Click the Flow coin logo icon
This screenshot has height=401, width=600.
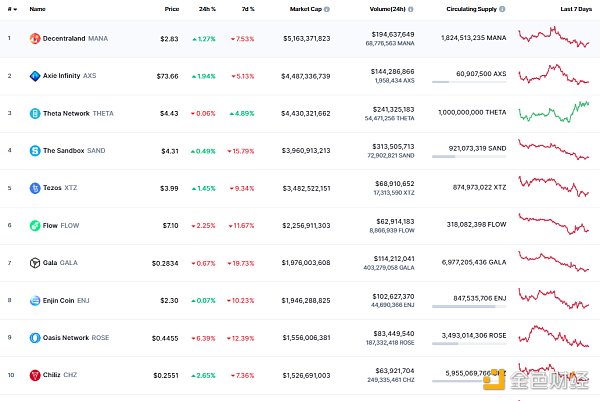(x=34, y=226)
